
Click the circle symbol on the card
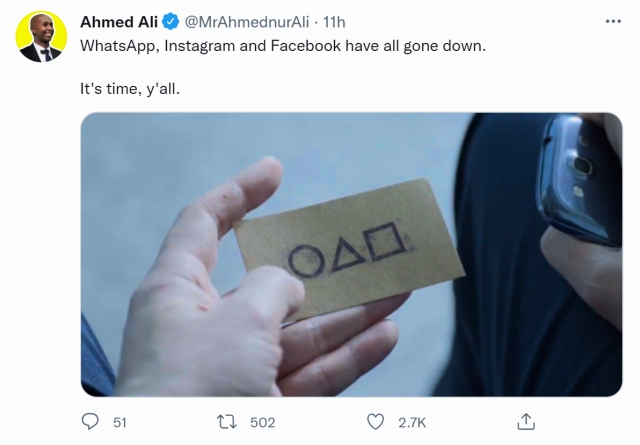point(306,261)
